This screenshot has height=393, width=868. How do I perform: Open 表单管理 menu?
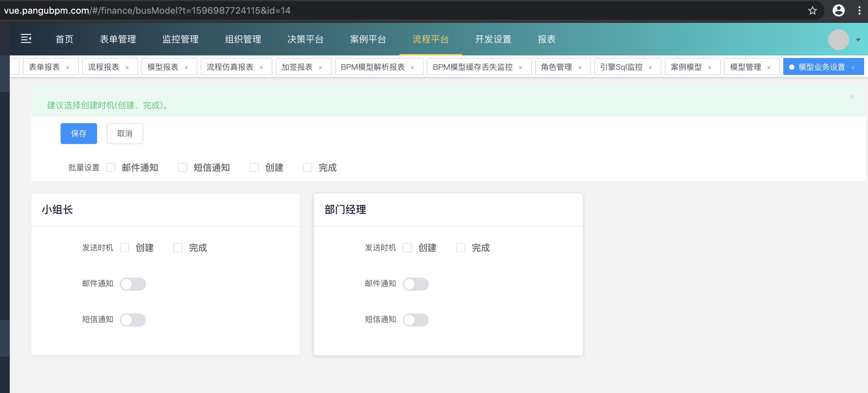tap(118, 39)
